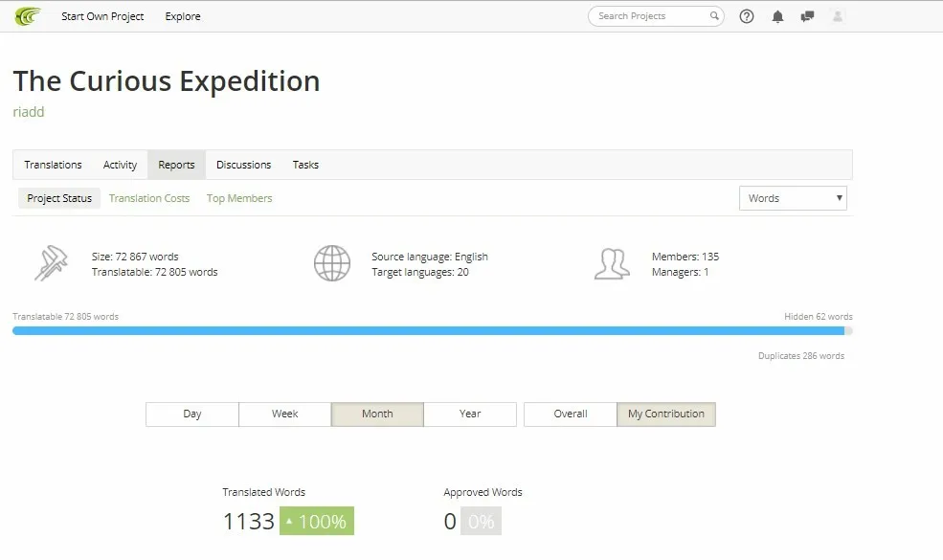The image size is (943, 560).
Task: Select the Month period toggle
Action: click(x=377, y=414)
